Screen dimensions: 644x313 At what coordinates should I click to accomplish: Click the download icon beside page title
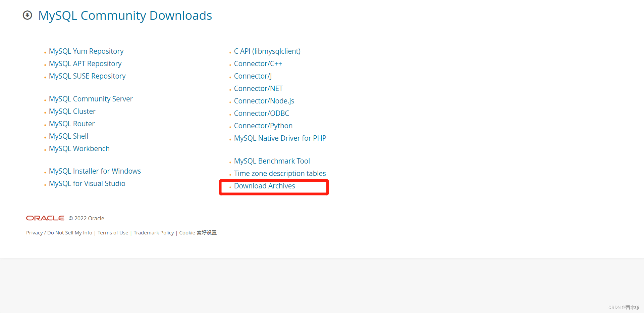(x=28, y=15)
